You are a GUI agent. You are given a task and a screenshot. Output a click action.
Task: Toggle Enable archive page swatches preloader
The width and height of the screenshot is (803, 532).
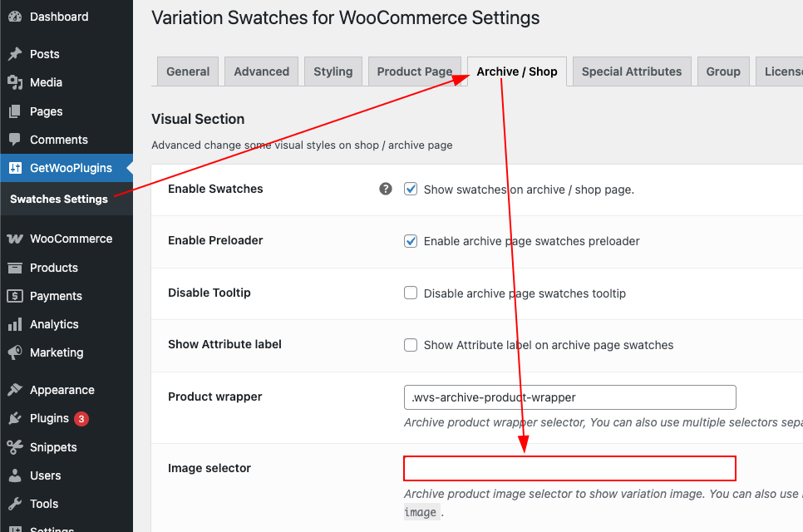point(411,241)
